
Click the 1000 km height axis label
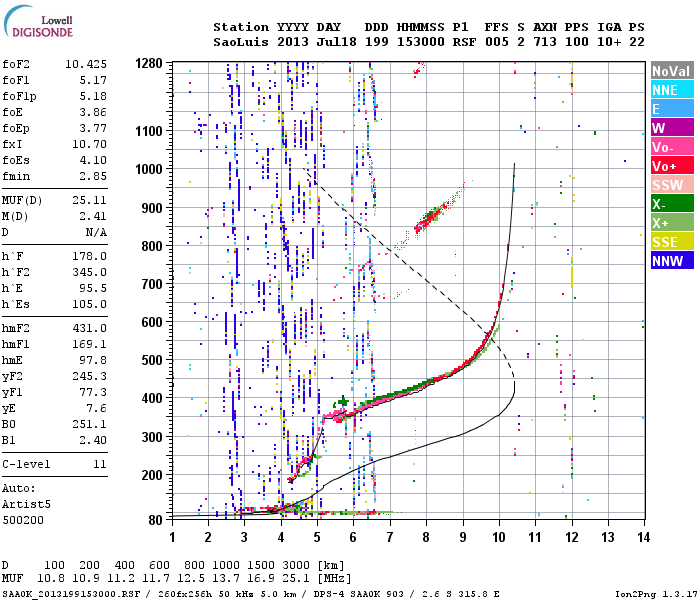click(x=149, y=169)
